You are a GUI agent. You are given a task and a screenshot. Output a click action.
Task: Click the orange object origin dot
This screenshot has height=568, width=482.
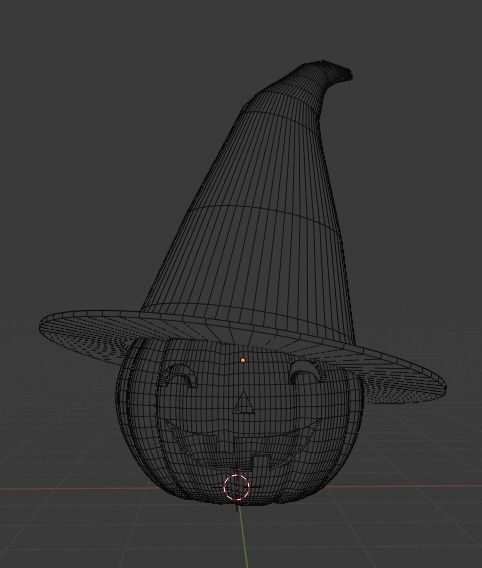[243, 360]
